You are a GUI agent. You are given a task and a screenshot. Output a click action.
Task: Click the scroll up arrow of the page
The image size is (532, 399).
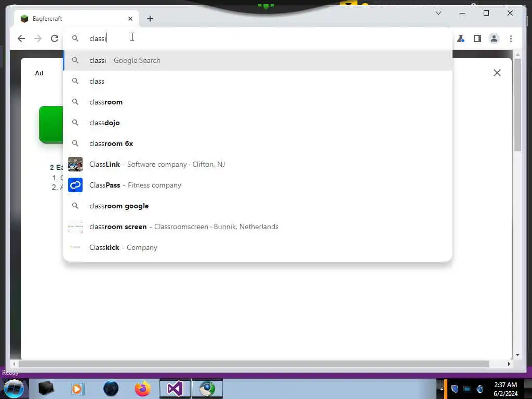pyautogui.click(x=517, y=55)
